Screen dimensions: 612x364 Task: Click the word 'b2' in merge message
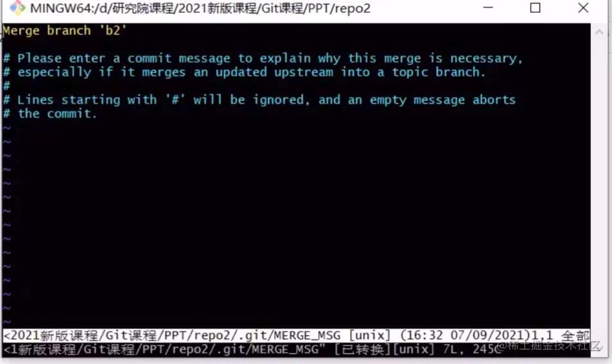[x=113, y=30]
